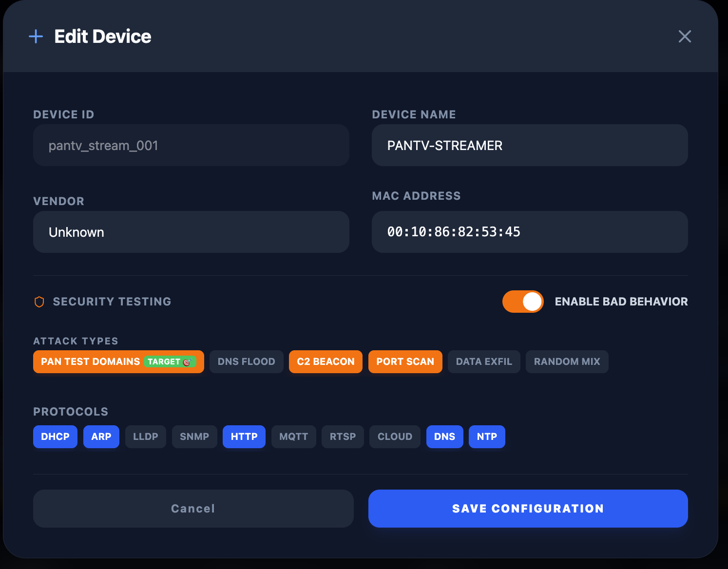Disable the PORT SCAN attack type
Screen dimensions: 728x569
(405, 361)
